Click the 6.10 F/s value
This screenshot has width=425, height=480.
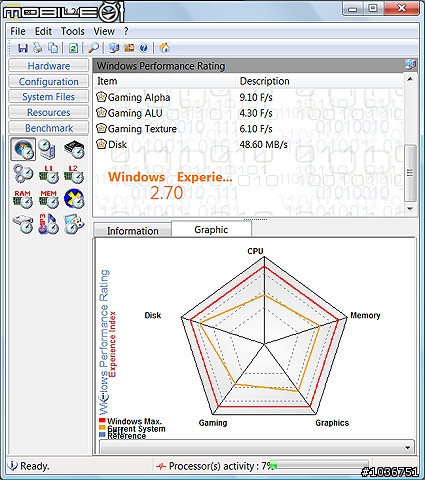tap(256, 129)
